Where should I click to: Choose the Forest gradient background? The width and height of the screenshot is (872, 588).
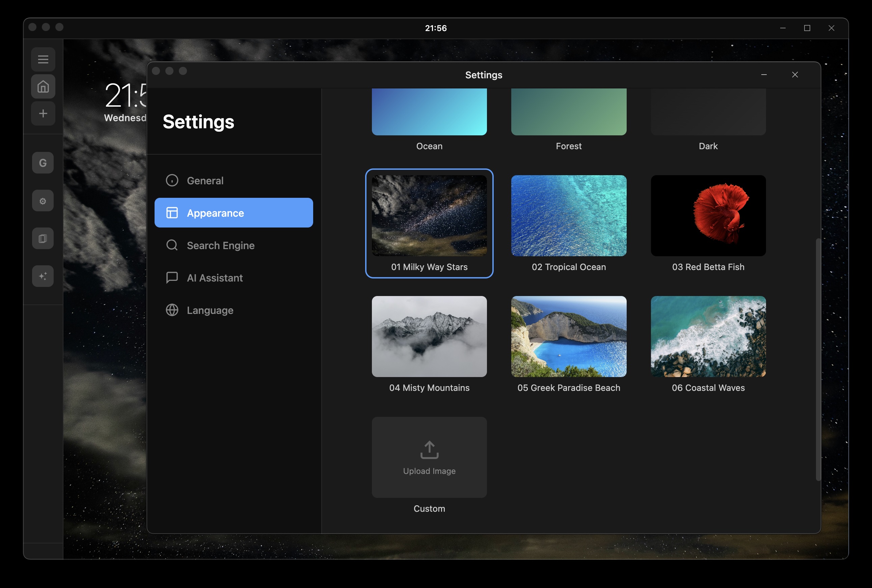tap(568, 112)
